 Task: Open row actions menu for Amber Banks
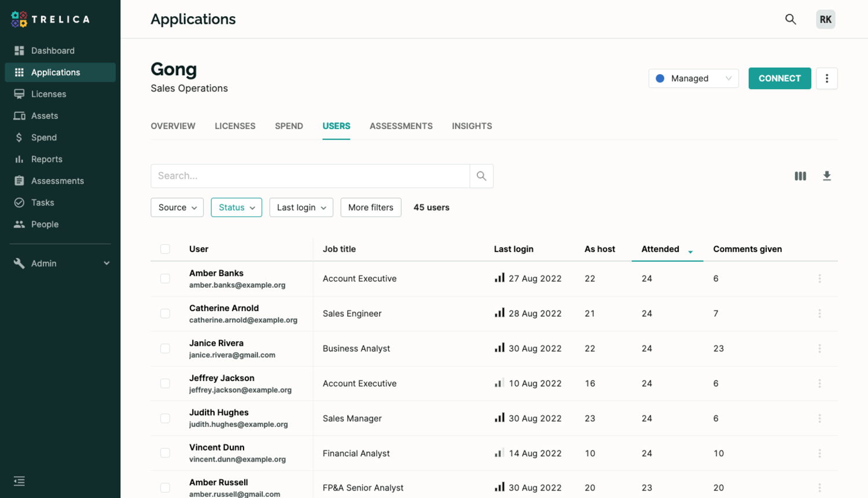click(819, 279)
